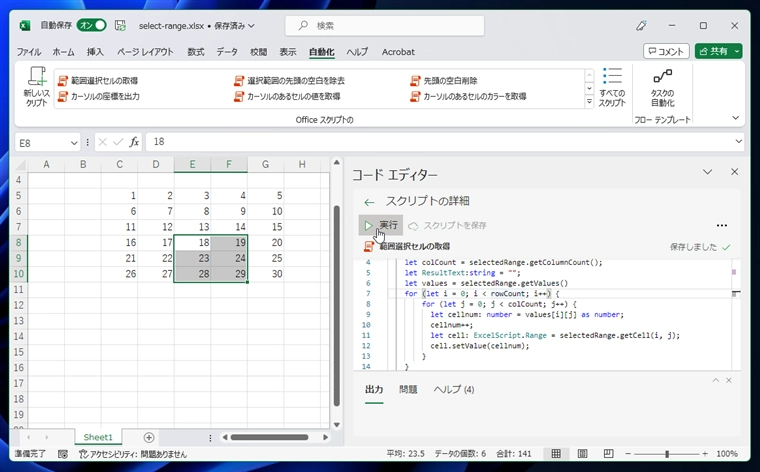760x472 pixels.
Task: Click the 共有 share button
Action: pos(713,51)
